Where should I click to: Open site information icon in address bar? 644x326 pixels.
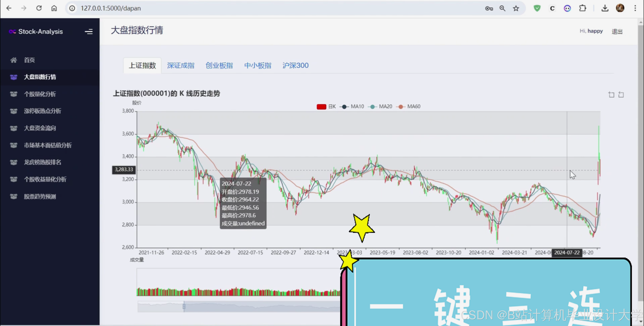click(72, 8)
